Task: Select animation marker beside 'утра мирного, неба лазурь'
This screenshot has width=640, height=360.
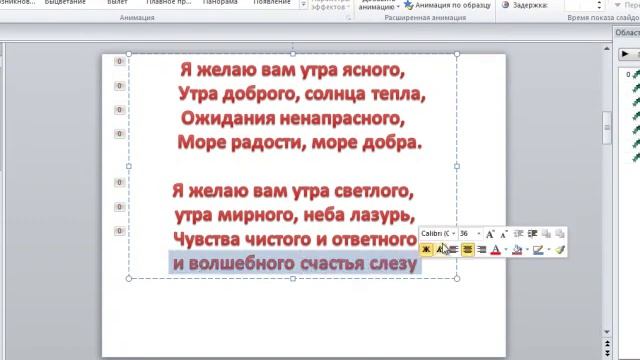Action: pos(119,207)
